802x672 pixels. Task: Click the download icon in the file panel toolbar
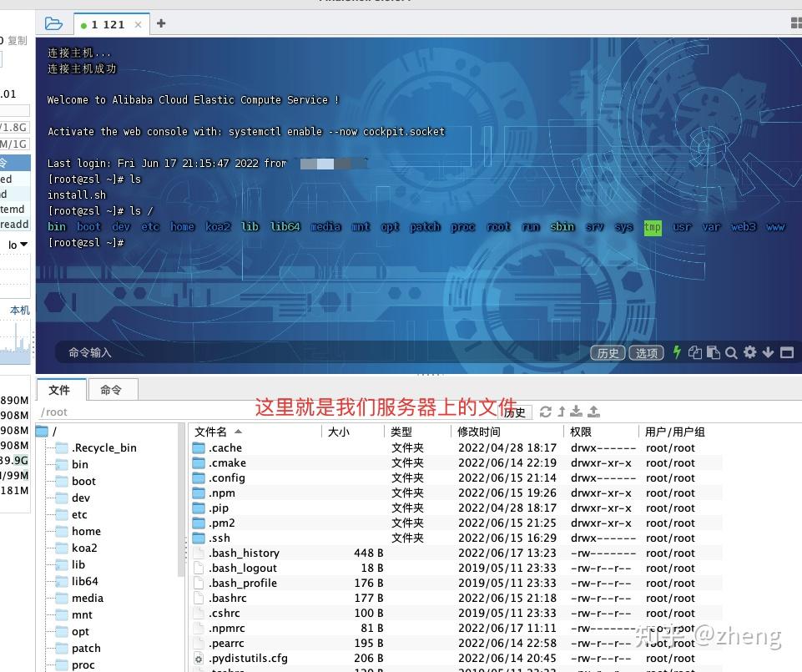coord(576,411)
